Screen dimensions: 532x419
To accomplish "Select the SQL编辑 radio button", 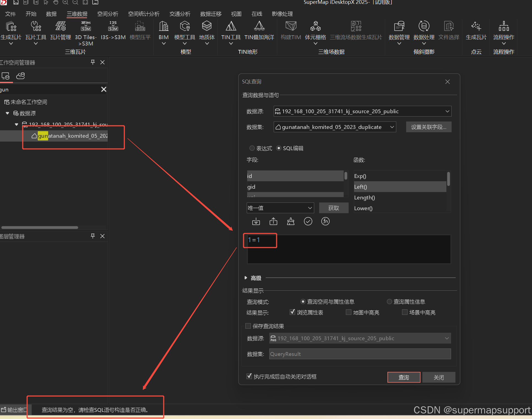I will click(x=279, y=148).
